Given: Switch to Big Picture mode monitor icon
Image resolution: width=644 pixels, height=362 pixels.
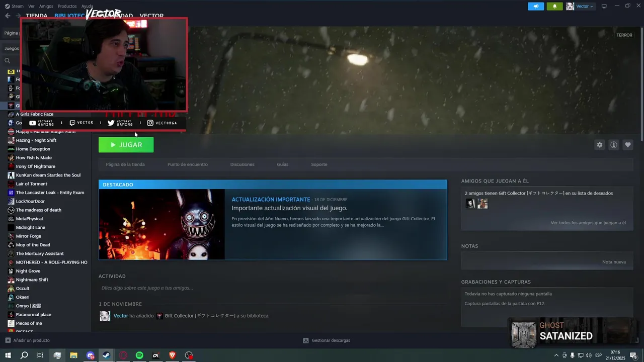Looking at the screenshot, I should [x=604, y=6].
